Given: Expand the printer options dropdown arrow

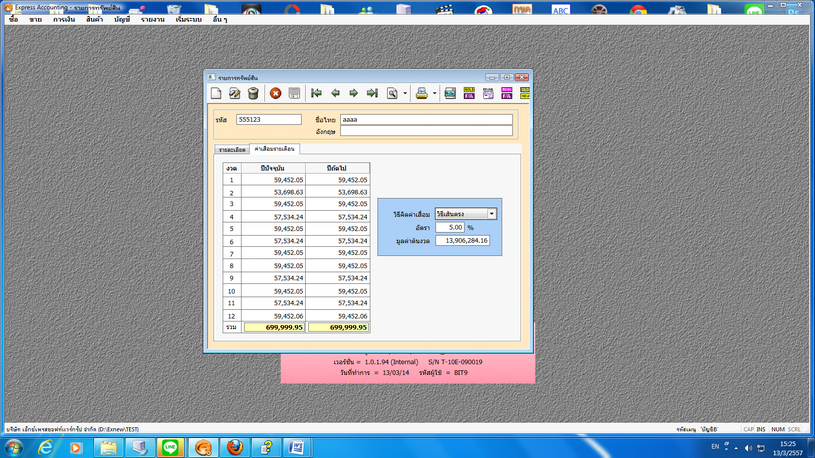Looking at the screenshot, I should point(433,94).
